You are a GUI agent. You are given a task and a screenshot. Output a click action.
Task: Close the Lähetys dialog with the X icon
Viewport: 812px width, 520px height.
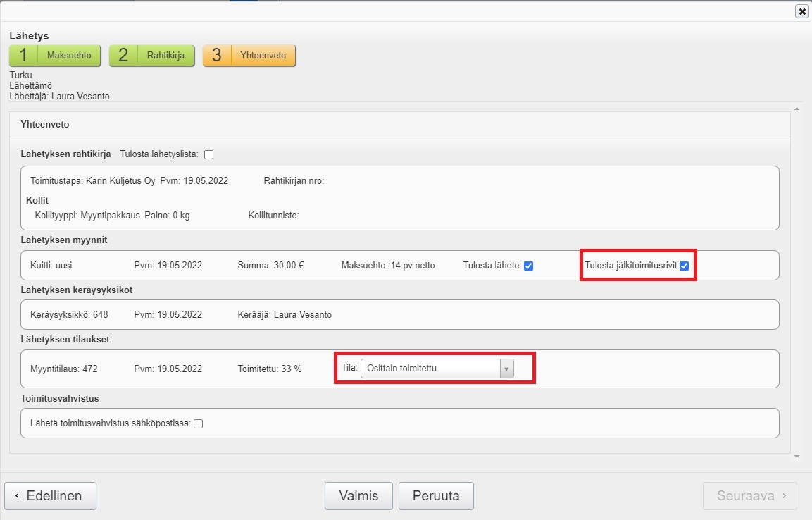[801, 11]
